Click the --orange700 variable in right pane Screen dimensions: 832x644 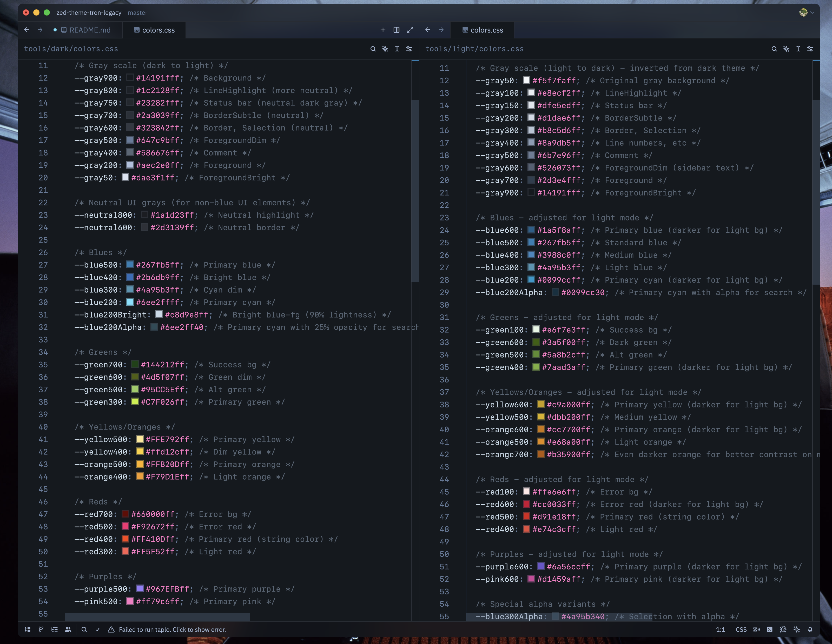point(502,454)
